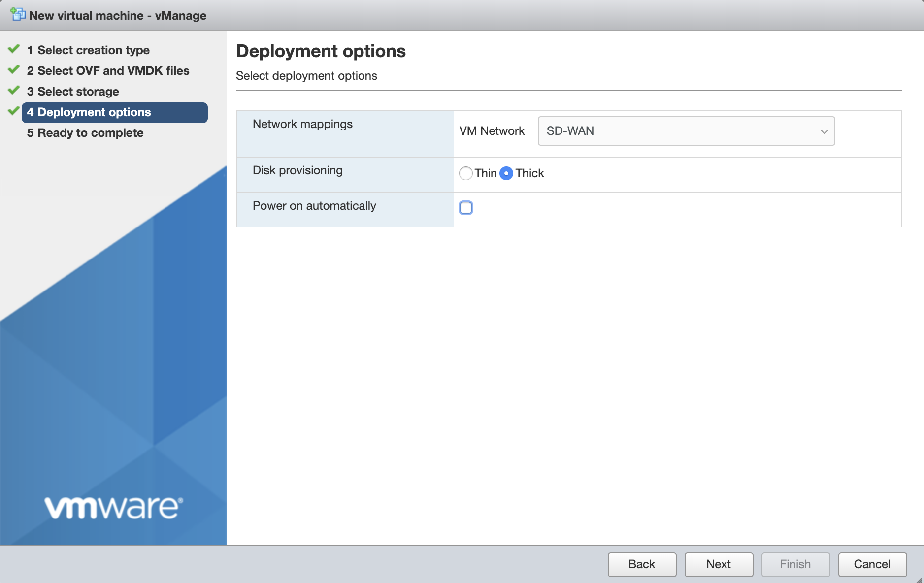
Task: Click the chevron on the SD-WAN selector
Action: 824,131
